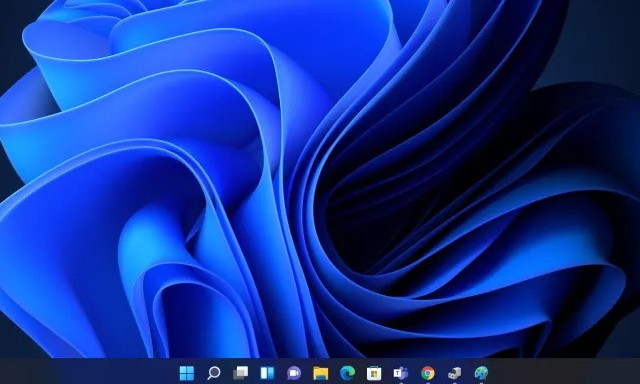
Task: Open File Explorer folder icon
Action: [321, 373]
